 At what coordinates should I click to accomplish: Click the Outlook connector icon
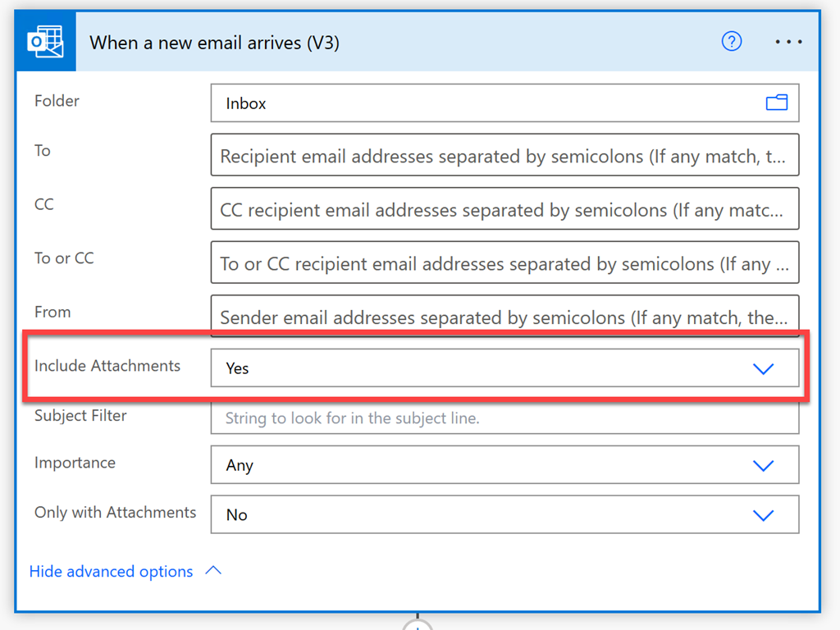click(x=45, y=42)
